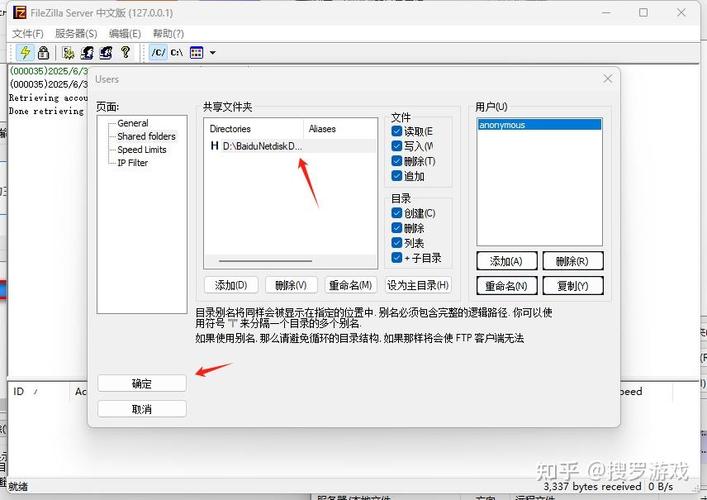Maximize the FileZilla Server window
This screenshot has width=707, height=500.
click(x=643, y=13)
